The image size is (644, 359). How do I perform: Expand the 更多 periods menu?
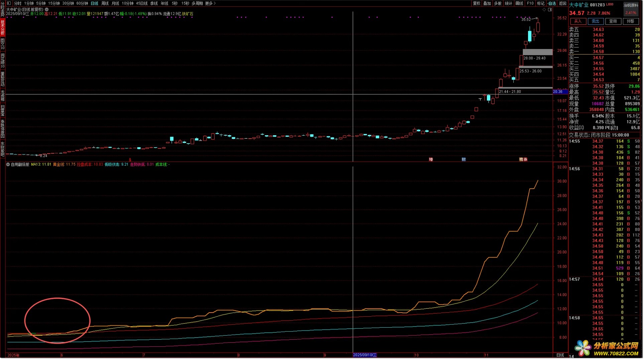point(210,3)
